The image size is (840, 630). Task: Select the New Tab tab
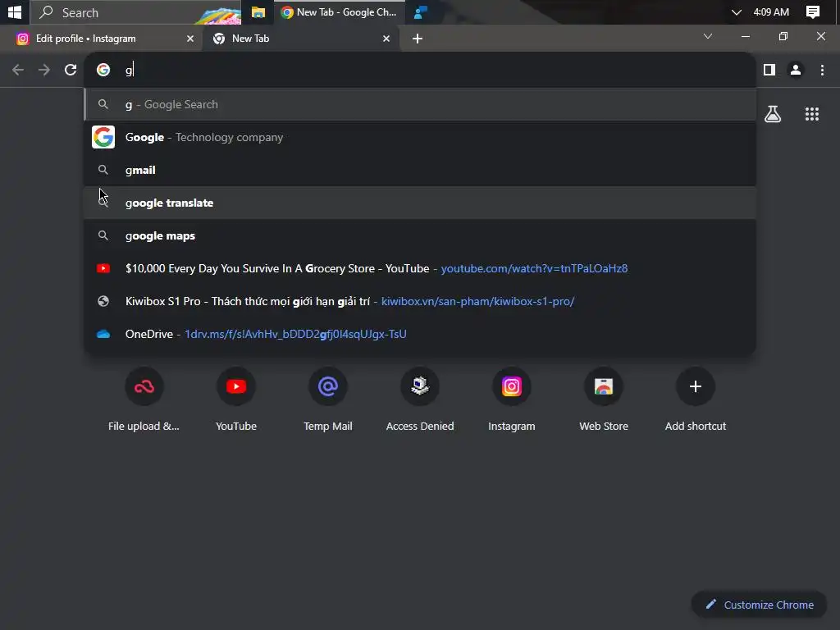pyautogui.click(x=300, y=39)
